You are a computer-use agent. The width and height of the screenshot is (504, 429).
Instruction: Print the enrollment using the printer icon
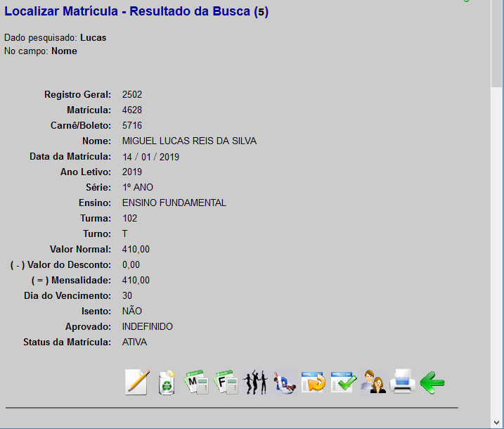point(403,382)
